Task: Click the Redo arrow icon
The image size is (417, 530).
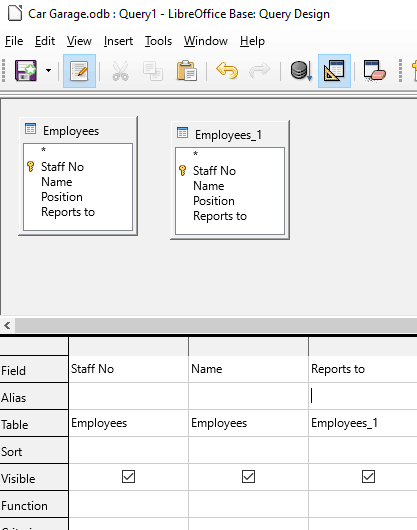Action: 260,70
